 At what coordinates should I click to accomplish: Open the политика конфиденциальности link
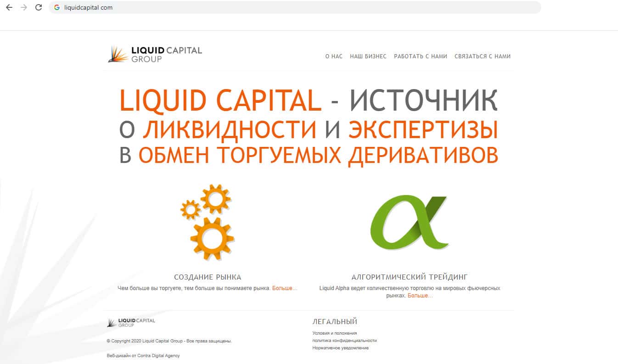(x=344, y=341)
